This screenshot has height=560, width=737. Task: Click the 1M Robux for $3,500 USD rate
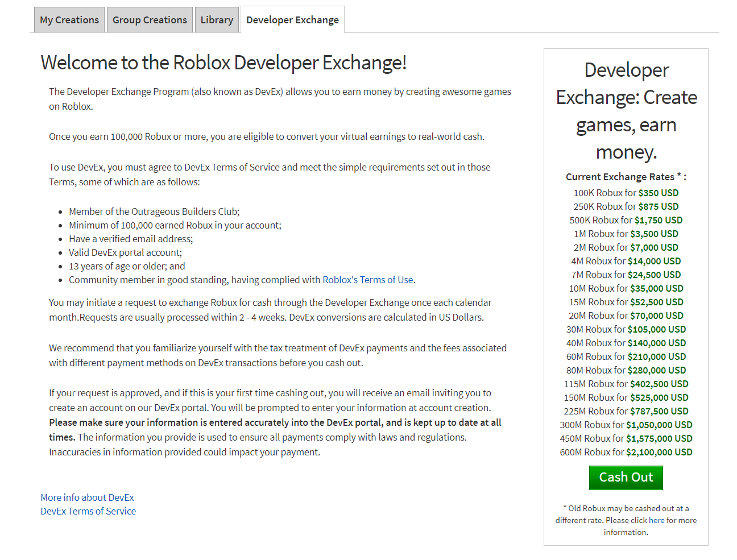point(626,234)
